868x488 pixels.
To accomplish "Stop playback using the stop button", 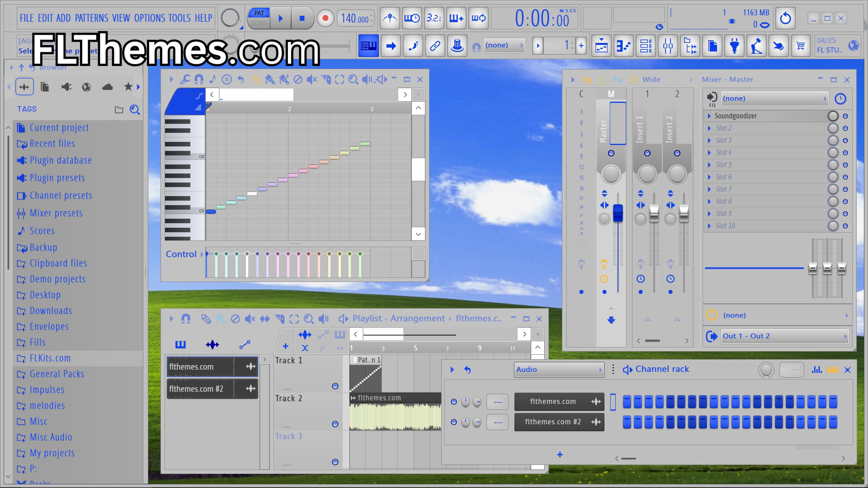I will (x=302, y=19).
